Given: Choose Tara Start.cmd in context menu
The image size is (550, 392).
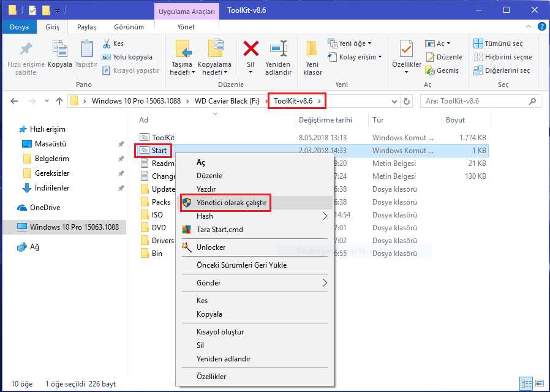Looking at the screenshot, I should pos(255,230).
